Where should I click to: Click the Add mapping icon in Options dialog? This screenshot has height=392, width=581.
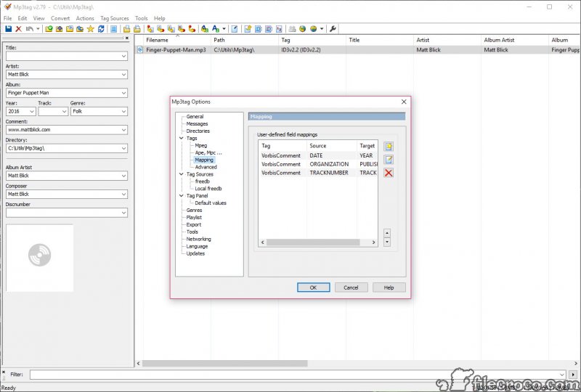(x=389, y=147)
